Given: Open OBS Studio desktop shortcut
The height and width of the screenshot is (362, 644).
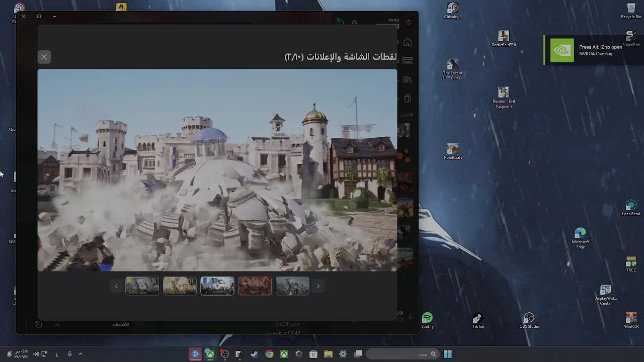Looking at the screenshot, I should click(x=529, y=320).
